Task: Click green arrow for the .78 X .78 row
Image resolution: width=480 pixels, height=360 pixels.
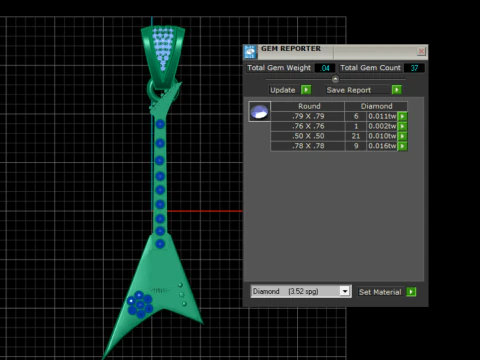Action: (x=403, y=146)
